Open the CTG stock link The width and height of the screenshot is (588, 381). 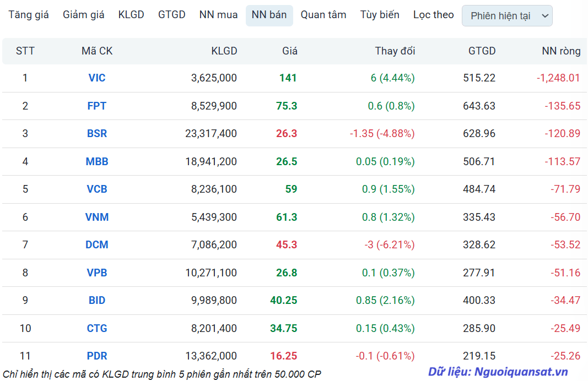point(97,328)
